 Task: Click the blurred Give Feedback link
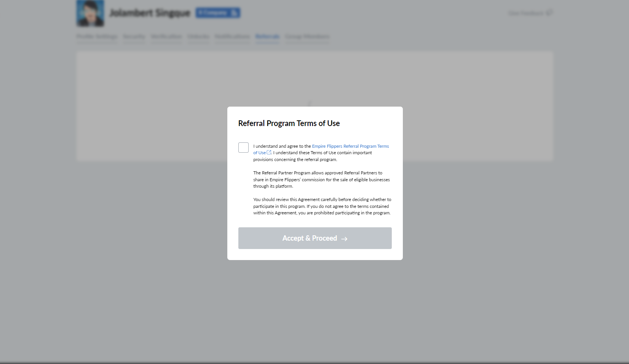tap(530, 13)
